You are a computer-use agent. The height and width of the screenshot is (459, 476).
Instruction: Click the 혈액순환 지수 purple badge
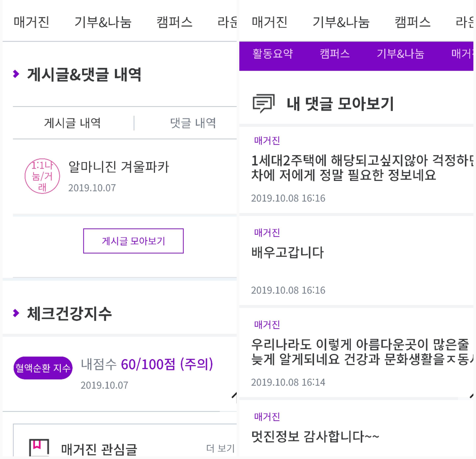[x=43, y=368]
